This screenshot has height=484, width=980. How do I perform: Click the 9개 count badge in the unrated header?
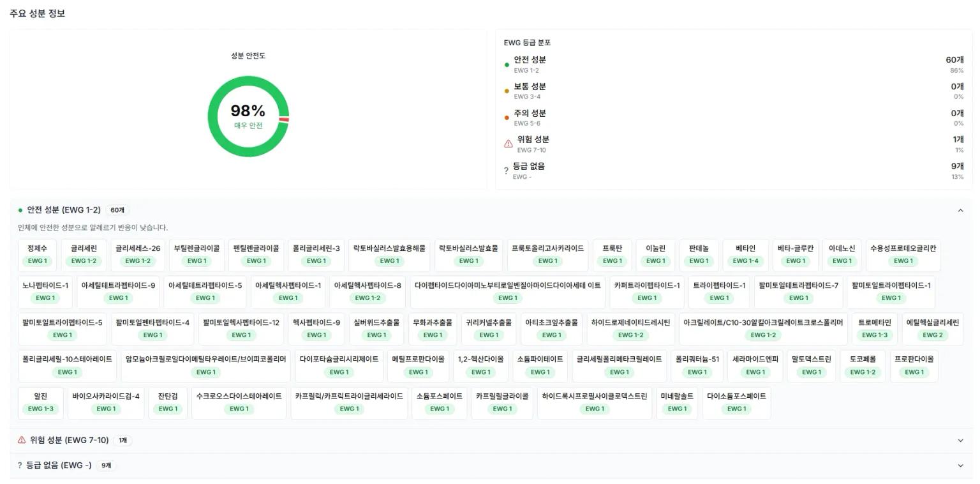[x=106, y=465]
